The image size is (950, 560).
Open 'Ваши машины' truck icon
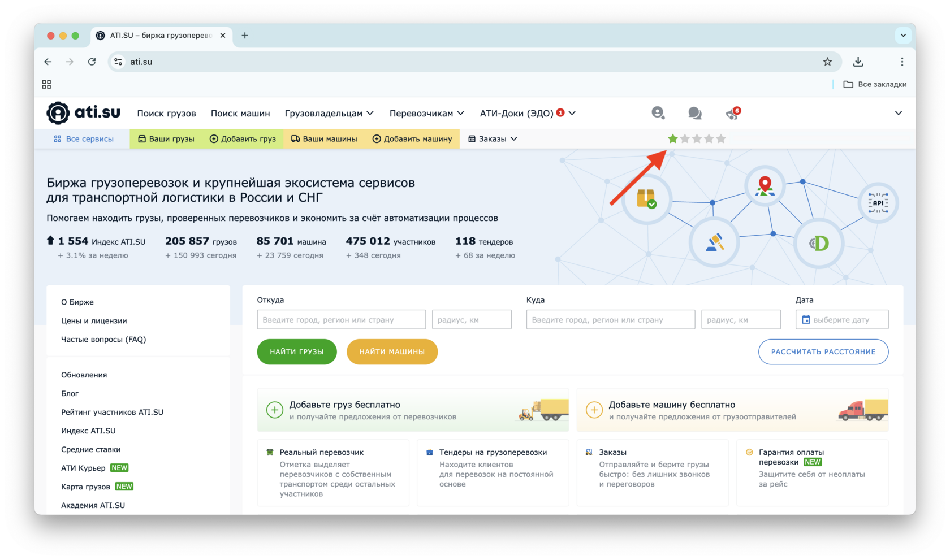click(x=295, y=138)
